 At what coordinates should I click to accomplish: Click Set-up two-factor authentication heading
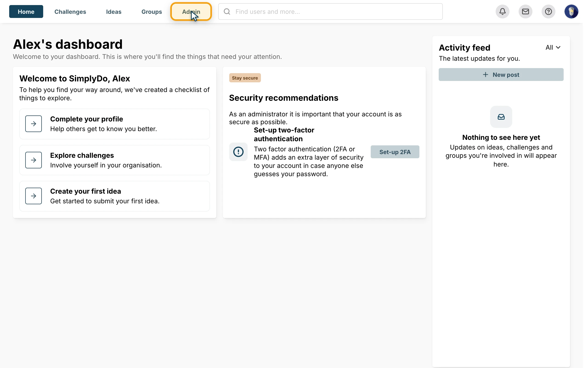[284, 134]
